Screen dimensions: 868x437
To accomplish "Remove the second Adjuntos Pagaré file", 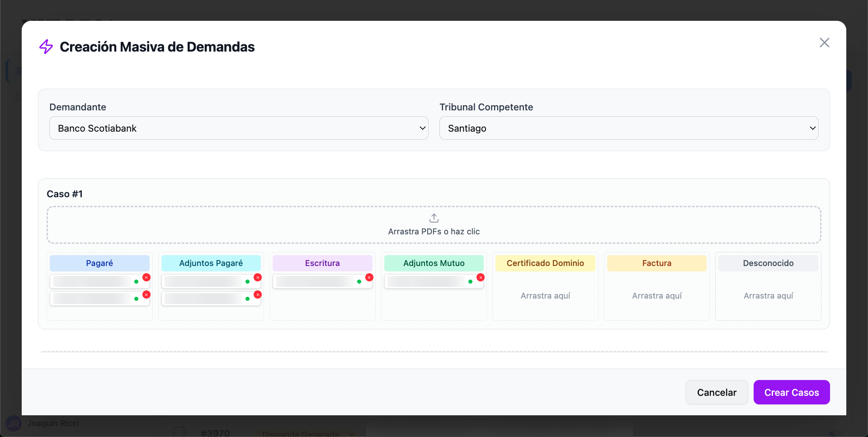I will click(x=258, y=294).
